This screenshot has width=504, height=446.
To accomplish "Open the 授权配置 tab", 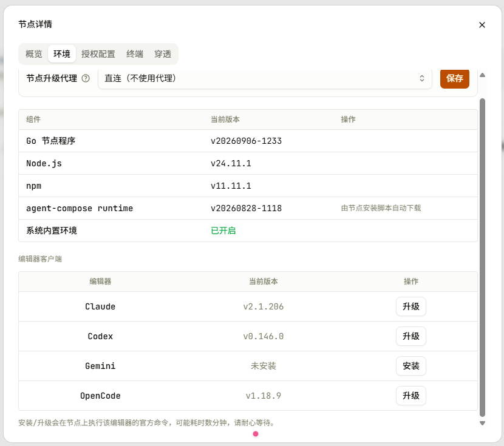I will [98, 54].
